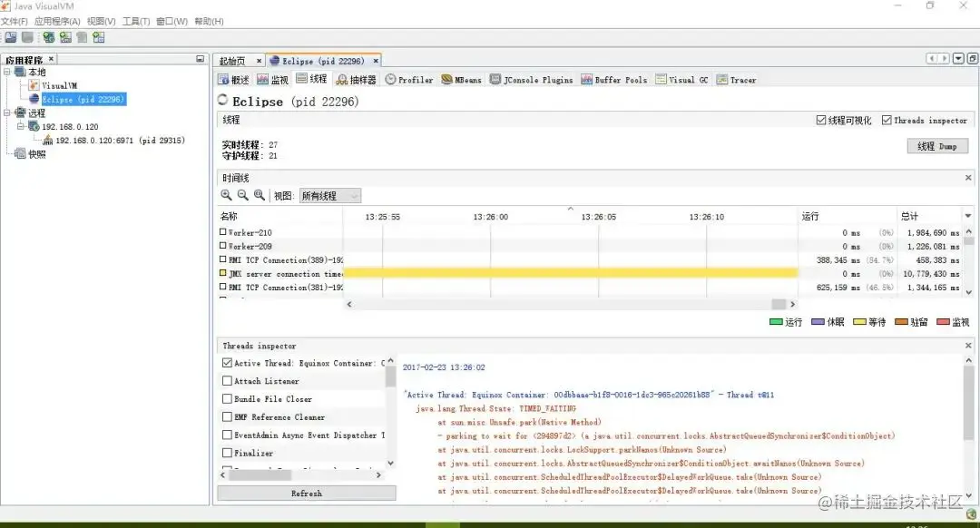
Task: Toggle Threads inspector checkbox
Action: 887,120
